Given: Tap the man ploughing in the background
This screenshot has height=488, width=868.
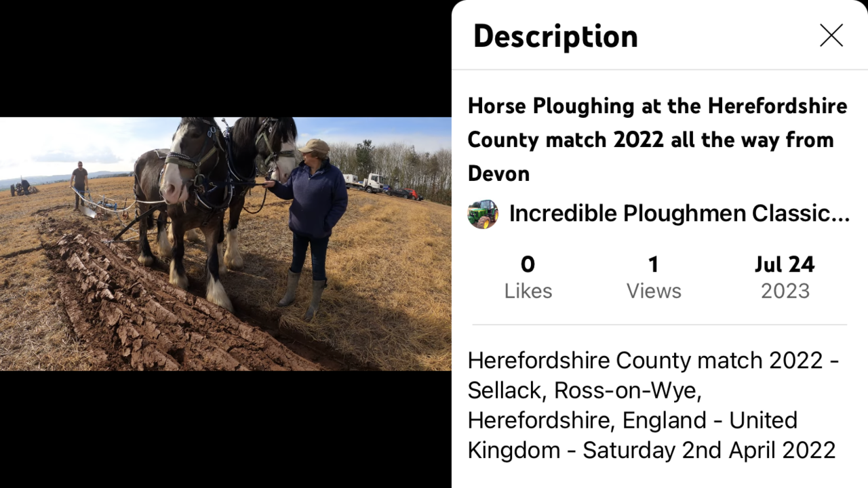Looking at the screenshot, I should coord(79,184).
